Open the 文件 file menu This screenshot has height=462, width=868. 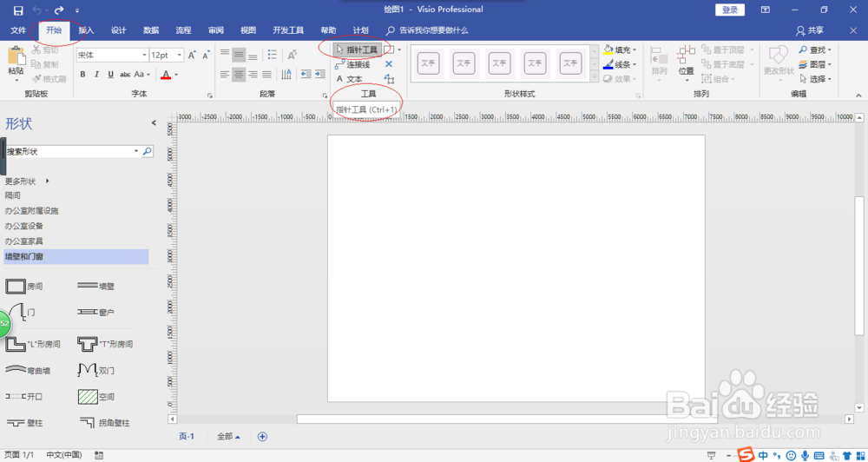tap(18, 30)
